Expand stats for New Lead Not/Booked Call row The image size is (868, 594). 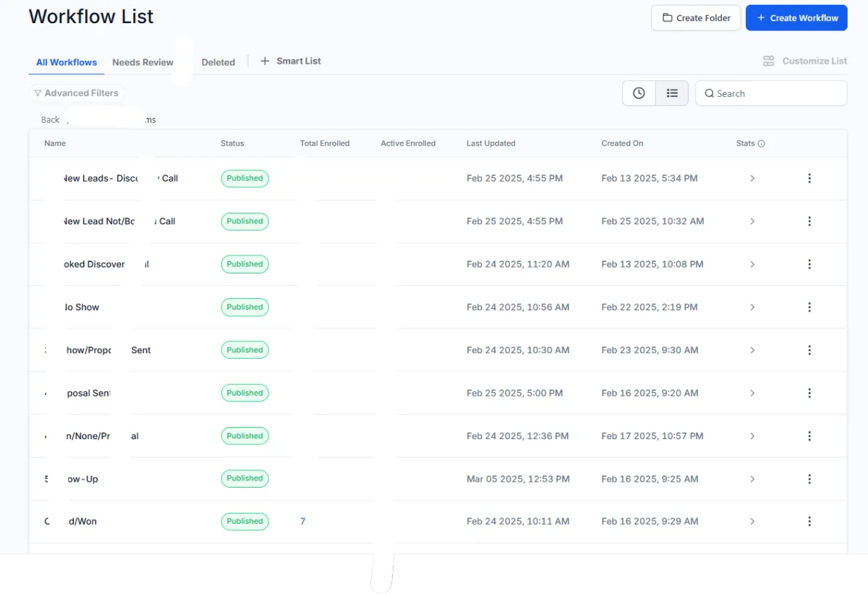coord(752,221)
